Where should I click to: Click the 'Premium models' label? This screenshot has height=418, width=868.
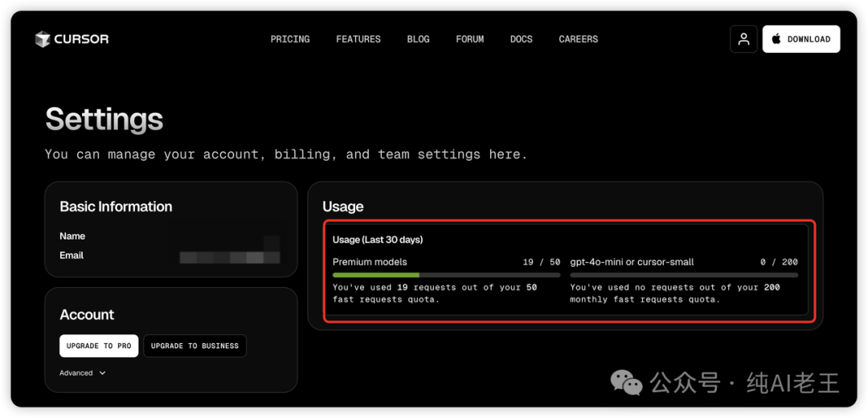click(370, 262)
